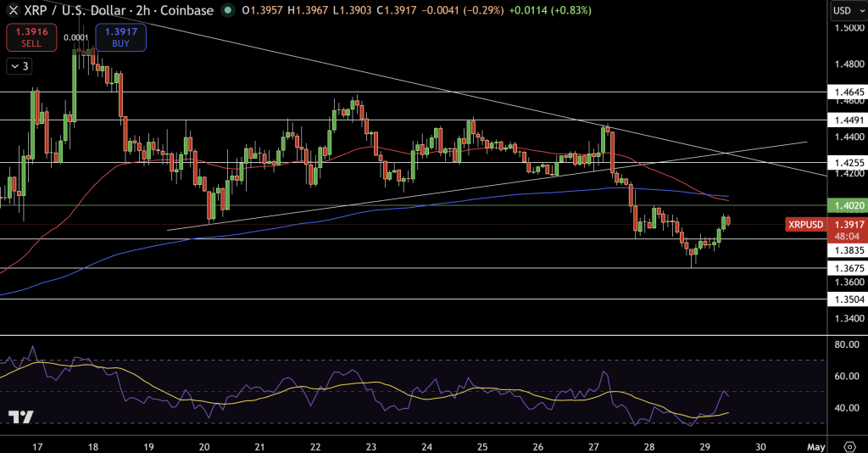Click the 29 date on time axis
This screenshot has width=868, height=453.
tap(705, 446)
